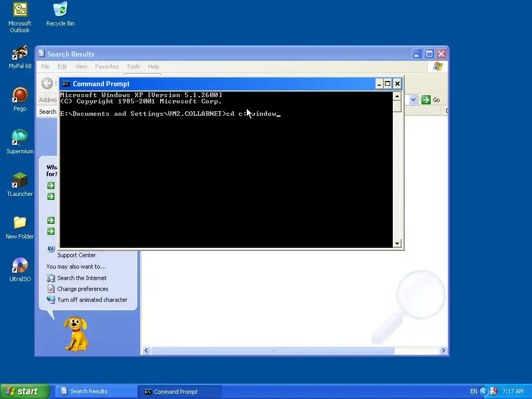
Task: Click the Windows flag logo in Search Results
Action: pyautogui.click(x=437, y=66)
